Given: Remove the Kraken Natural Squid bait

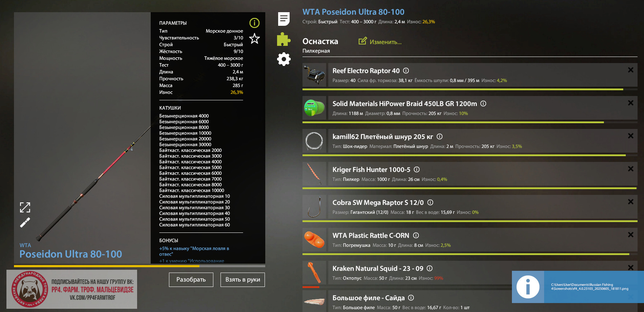Looking at the screenshot, I should coord(631,268).
